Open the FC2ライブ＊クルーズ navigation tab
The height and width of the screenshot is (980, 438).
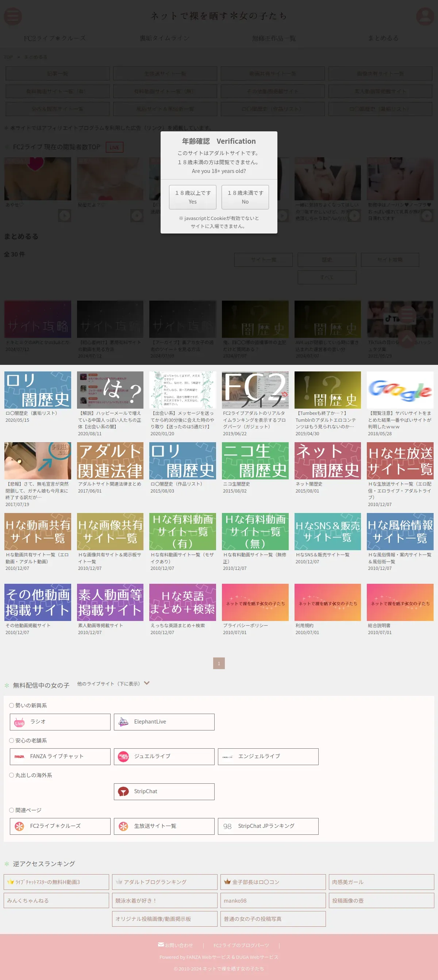click(55, 38)
